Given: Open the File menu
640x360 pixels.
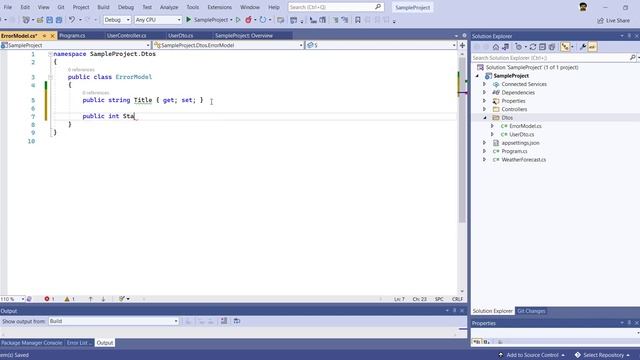Looking at the screenshot, I should coord(8,7).
